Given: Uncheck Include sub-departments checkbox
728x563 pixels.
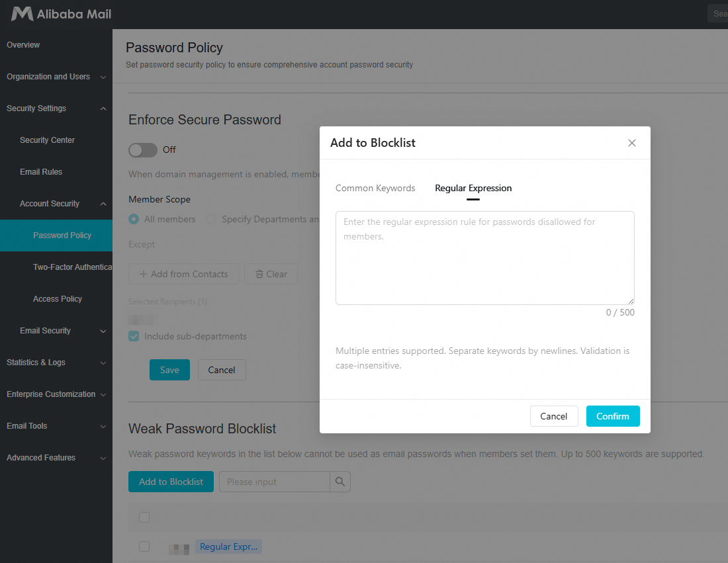Looking at the screenshot, I should (x=134, y=337).
